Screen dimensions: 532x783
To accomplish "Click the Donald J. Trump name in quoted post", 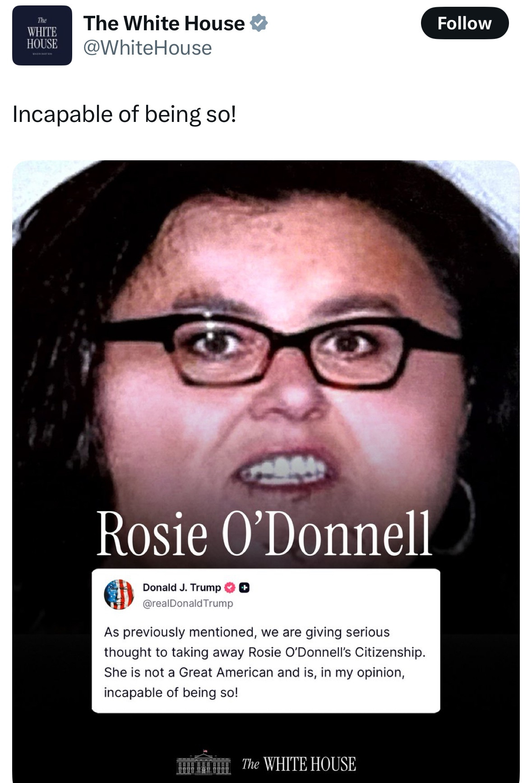I will pos(182,587).
